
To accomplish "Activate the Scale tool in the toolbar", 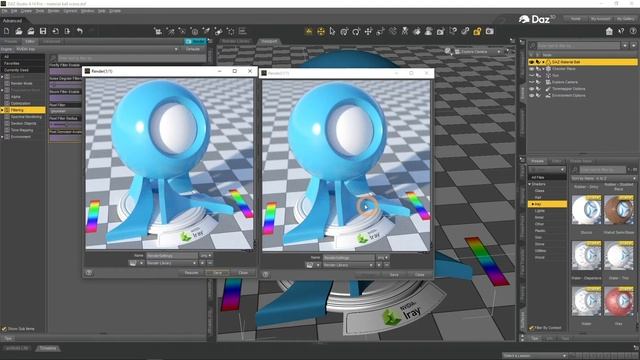I will [380, 31].
